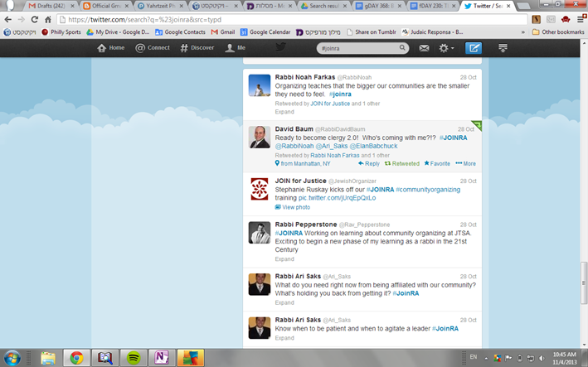This screenshot has width=588, height=367.
Task: Open the settings gear dropdown
Action: [x=446, y=48]
